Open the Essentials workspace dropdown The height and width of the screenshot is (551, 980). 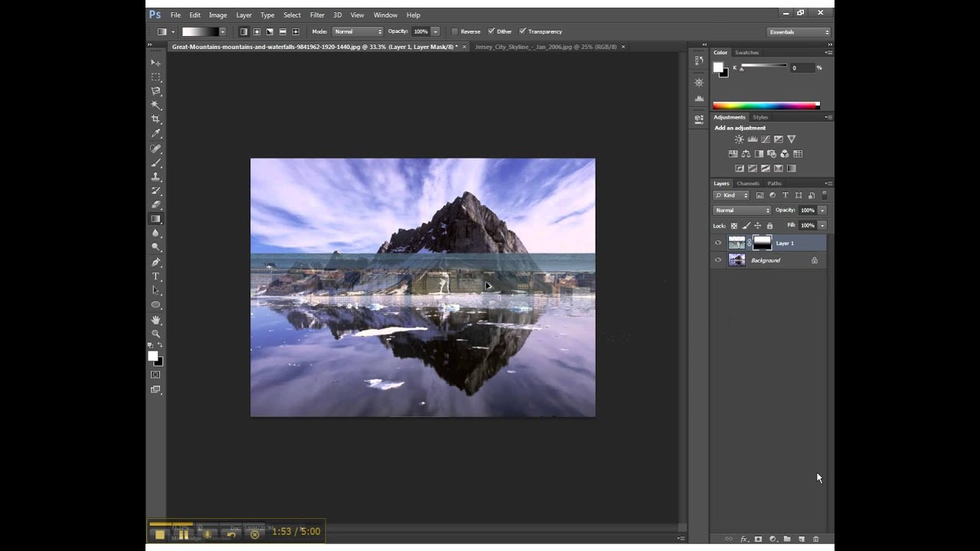tap(799, 31)
